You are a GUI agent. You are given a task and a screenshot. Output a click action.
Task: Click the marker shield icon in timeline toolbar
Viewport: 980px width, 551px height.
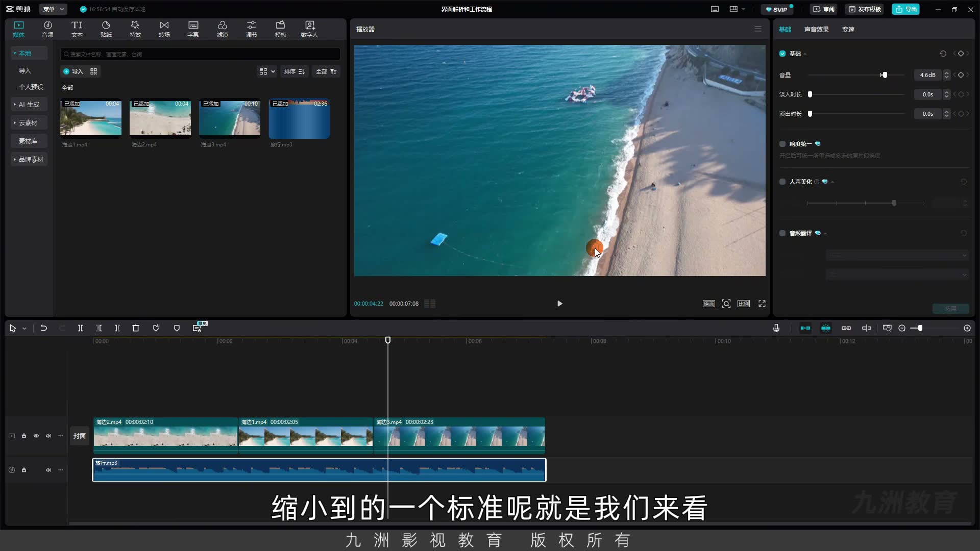[x=177, y=328]
